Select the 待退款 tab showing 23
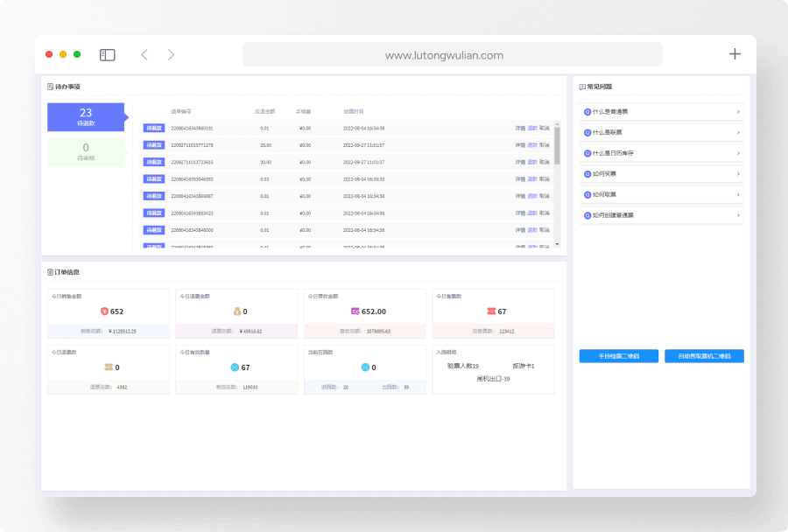 point(86,116)
